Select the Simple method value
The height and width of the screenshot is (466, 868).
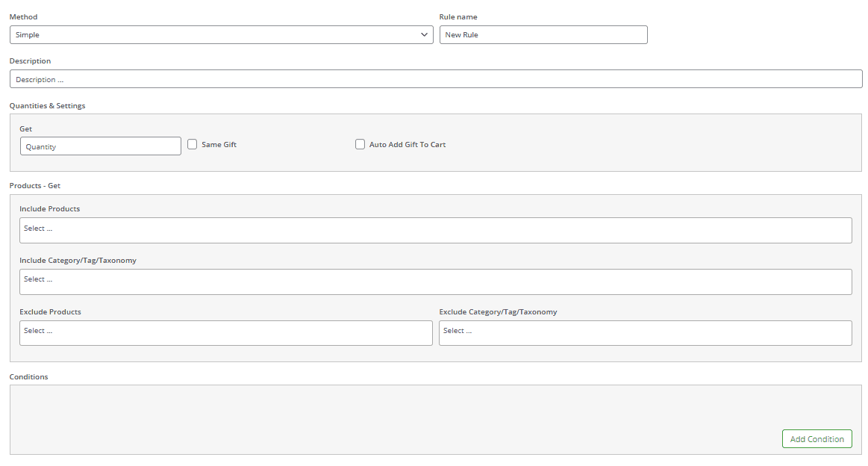pos(220,34)
